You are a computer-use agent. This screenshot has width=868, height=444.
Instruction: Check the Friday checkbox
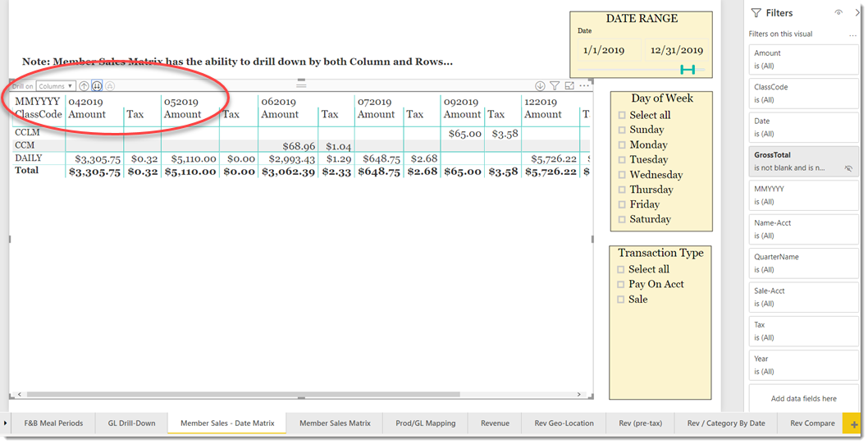click(622, 205)
